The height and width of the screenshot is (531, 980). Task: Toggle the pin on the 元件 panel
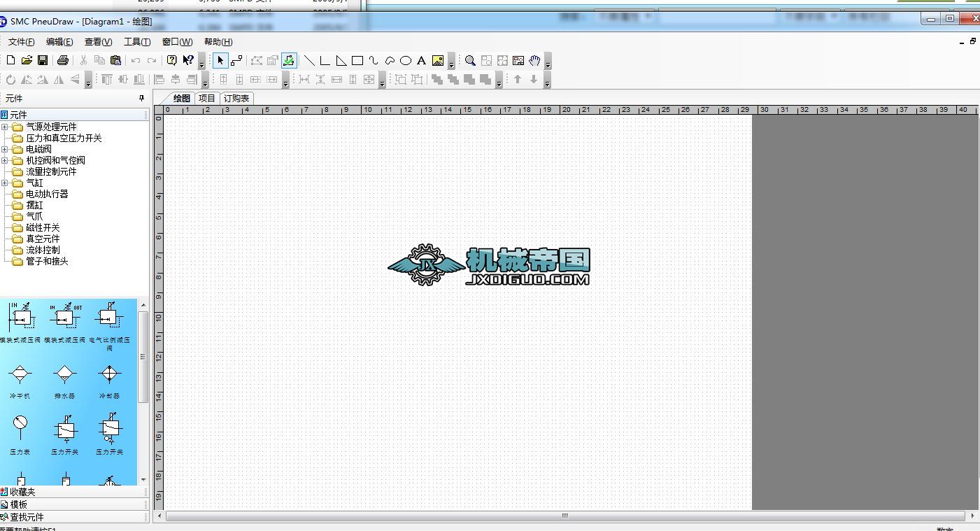point(142,99)
